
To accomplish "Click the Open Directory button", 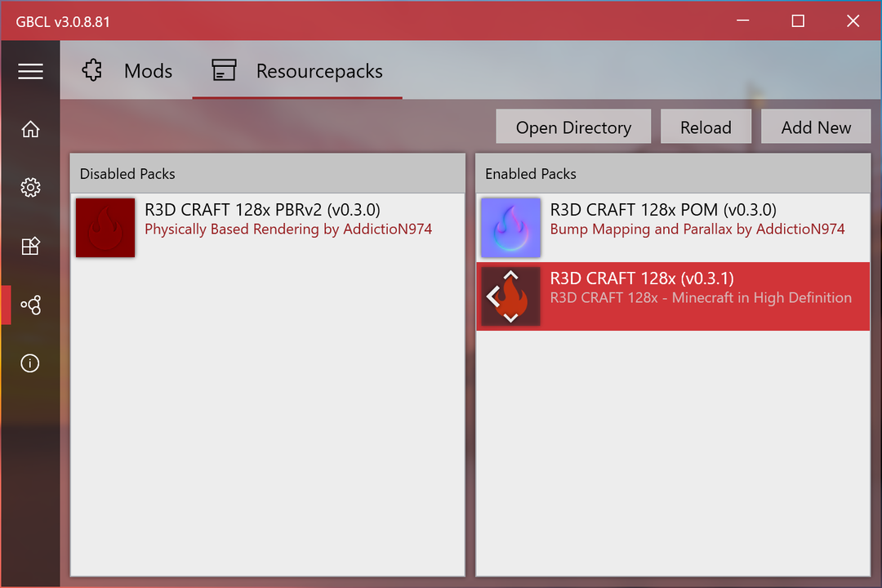I will pyautogui.click(x=572, y=127).
